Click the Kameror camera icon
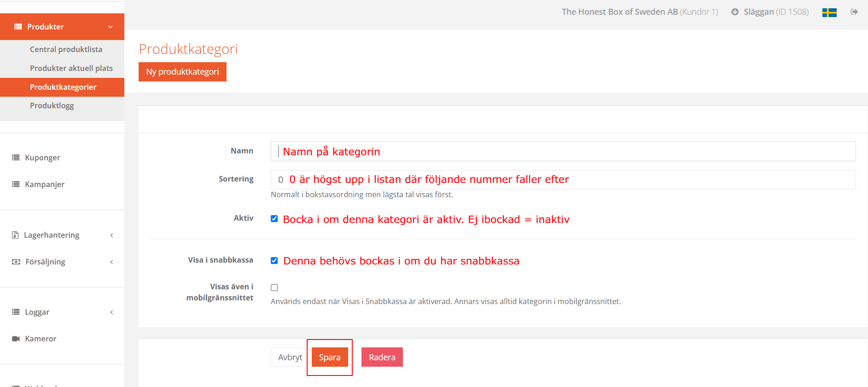The image size is (868, 387). (x=16, y=339)
